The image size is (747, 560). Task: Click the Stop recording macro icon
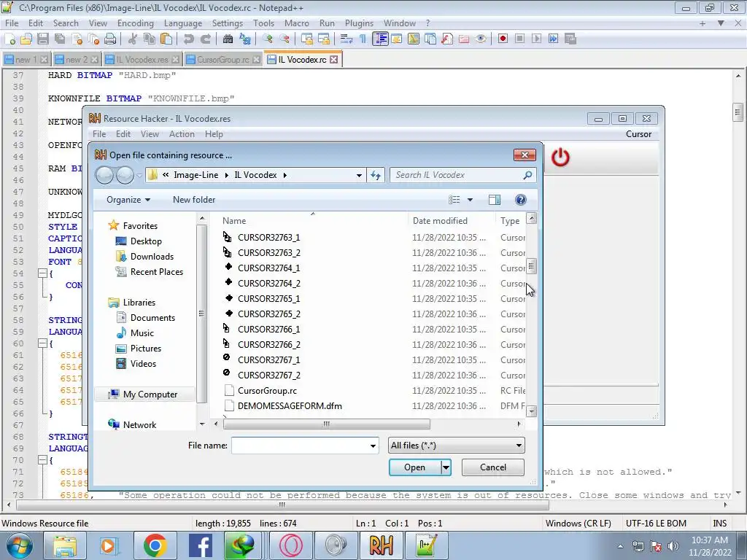point(519,39)
